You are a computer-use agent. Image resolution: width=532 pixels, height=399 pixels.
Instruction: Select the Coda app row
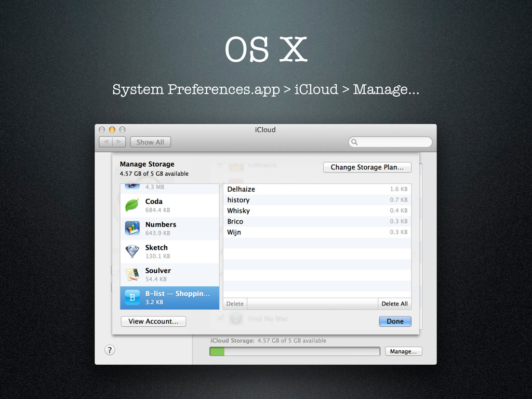point(170,205)
